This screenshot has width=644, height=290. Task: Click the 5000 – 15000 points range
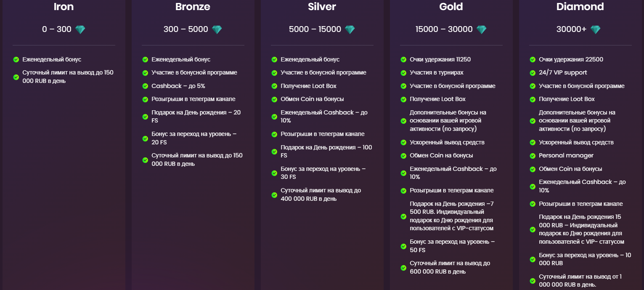coord(315,29)
